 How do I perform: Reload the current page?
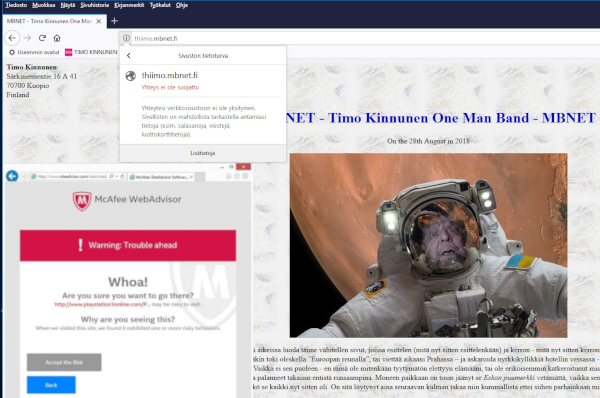click(42, 38)
